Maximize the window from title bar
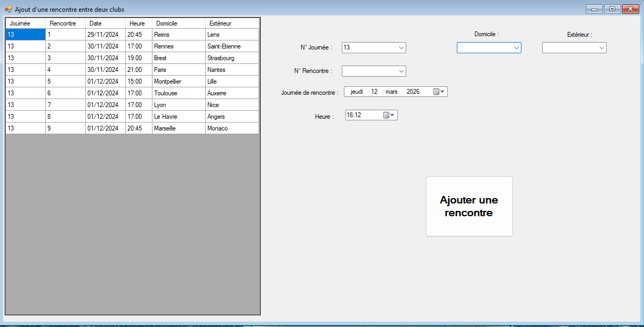This screenshot has width=644, height=327. pos(613,9)
